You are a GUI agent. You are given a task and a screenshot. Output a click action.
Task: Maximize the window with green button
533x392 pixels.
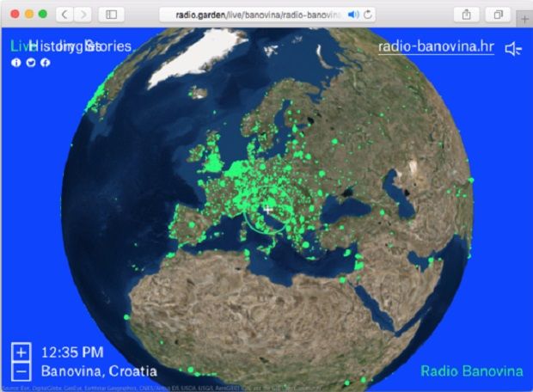[43, 15]
